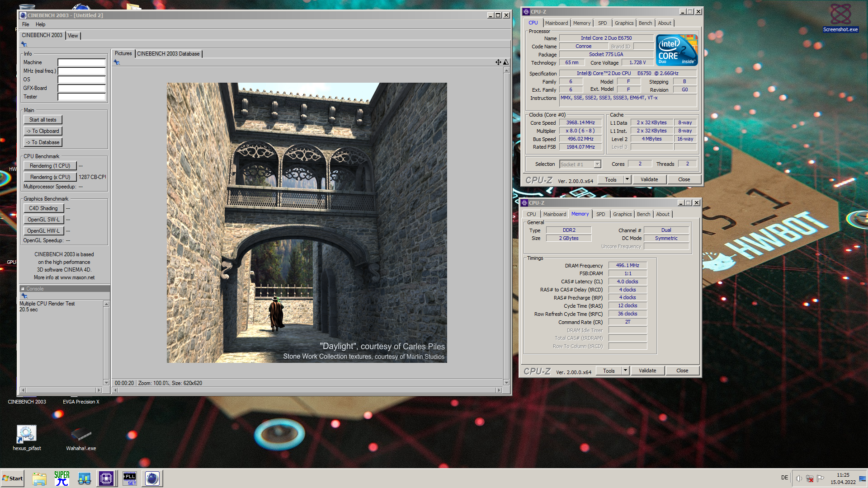Run the Rendering (1 CPU) benchmark
This screenshot has height=488, width=868.
click(x=50, y=166)
